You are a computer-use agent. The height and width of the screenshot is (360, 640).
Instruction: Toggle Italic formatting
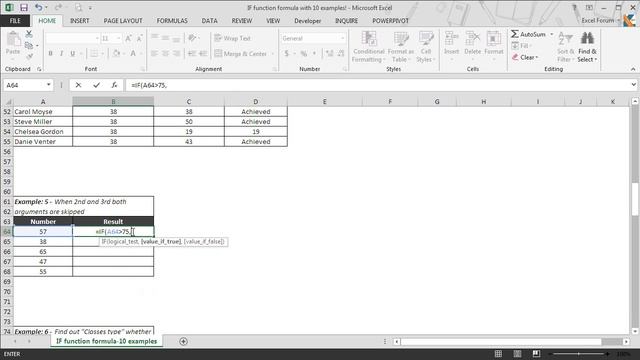[x=61, y=53]
